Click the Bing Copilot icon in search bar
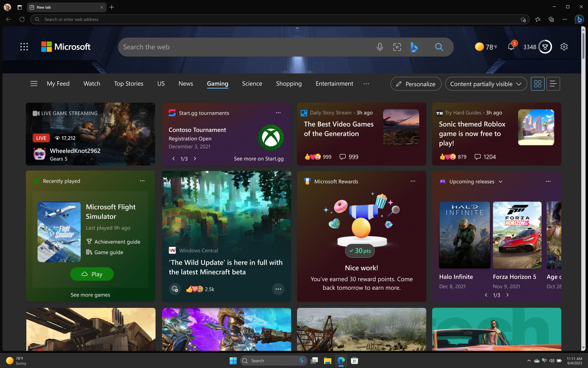The height and width of the screenshot is (368, 588). tap(414, 47)
